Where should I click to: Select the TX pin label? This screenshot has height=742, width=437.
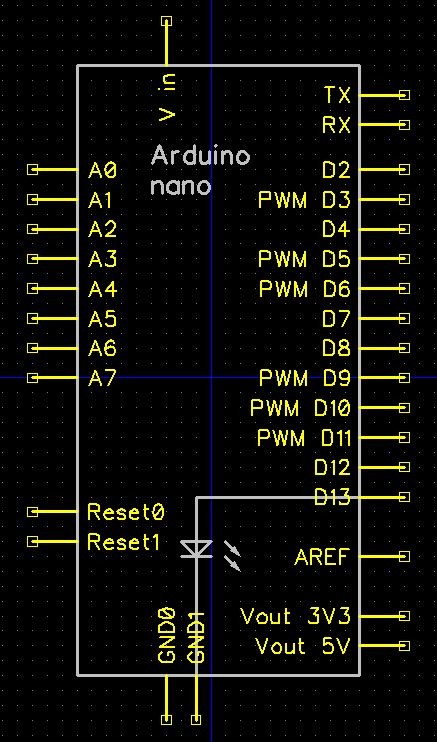337,95
